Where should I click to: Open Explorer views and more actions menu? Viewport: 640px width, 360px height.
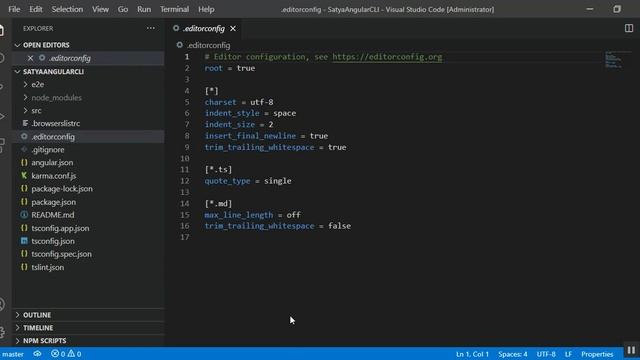click(151, 28)
